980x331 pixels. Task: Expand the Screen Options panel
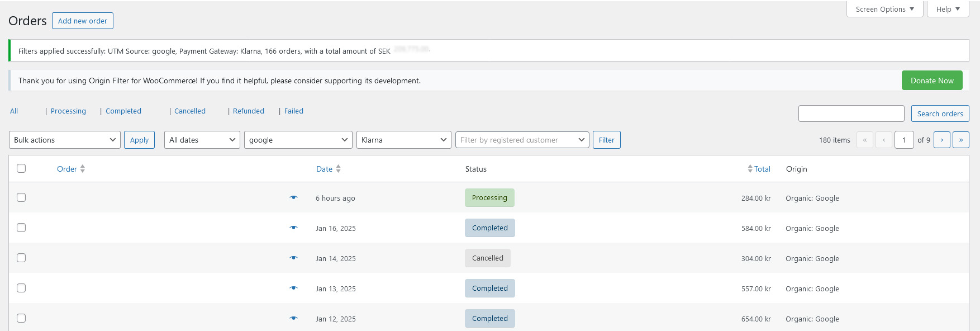pos(884,9)
